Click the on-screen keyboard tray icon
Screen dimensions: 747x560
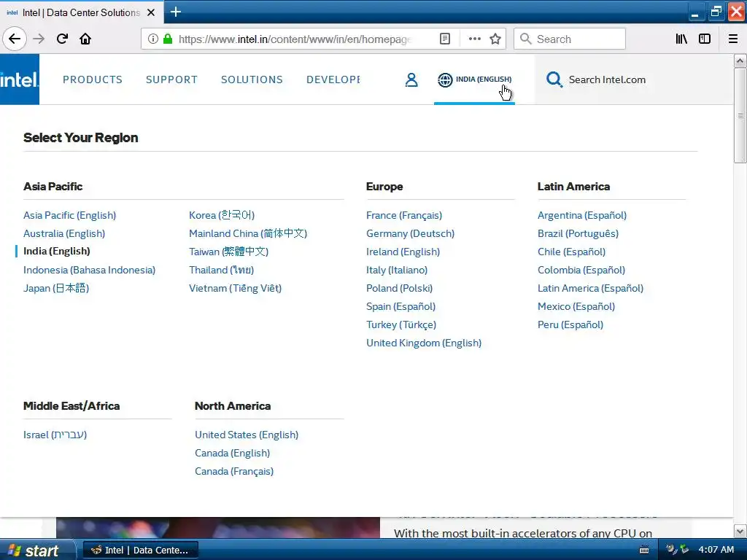click(x=644, y=550)
